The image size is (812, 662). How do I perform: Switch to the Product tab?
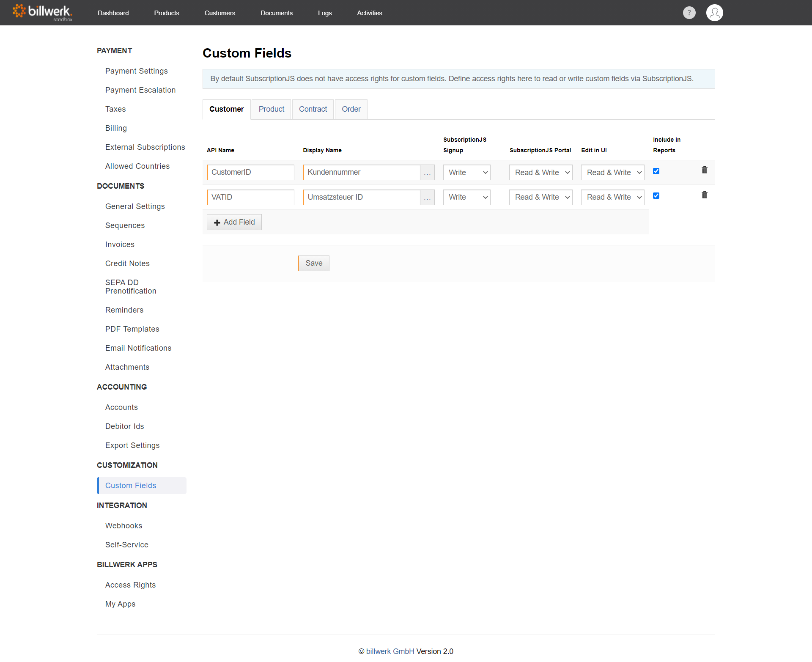pyautogui.click(x=271, y=109)
